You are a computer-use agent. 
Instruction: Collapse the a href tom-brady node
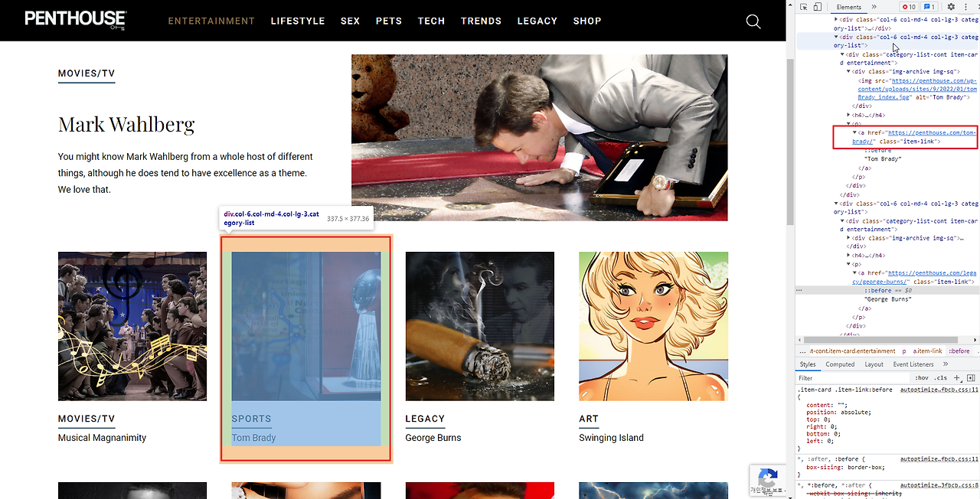[854, 132]
